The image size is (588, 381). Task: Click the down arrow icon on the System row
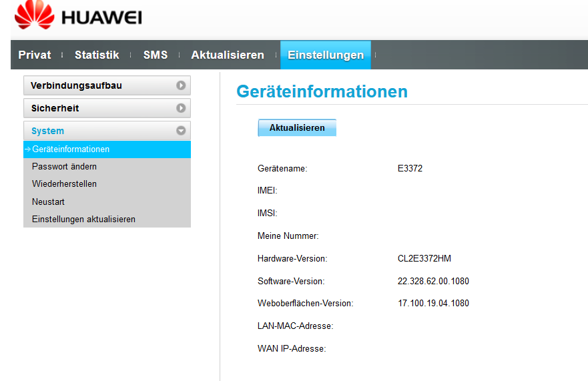coord(181,131)
